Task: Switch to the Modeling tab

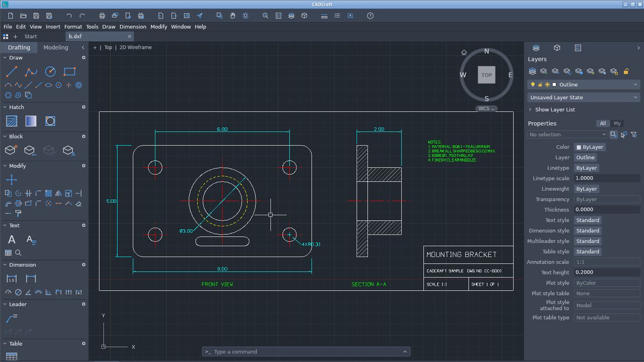Action: (56, 47)
